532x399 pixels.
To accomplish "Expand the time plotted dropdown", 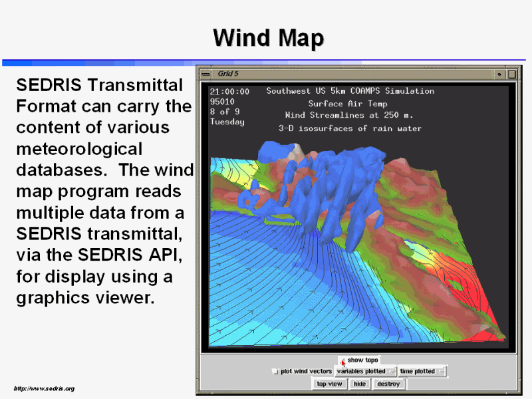I will pos(440,371).
